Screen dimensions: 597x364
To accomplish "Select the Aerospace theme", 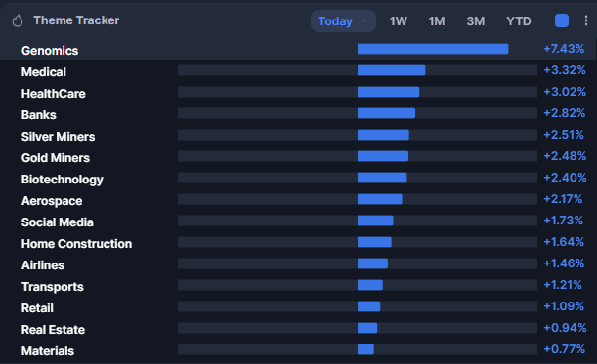I will coord(52,201).
